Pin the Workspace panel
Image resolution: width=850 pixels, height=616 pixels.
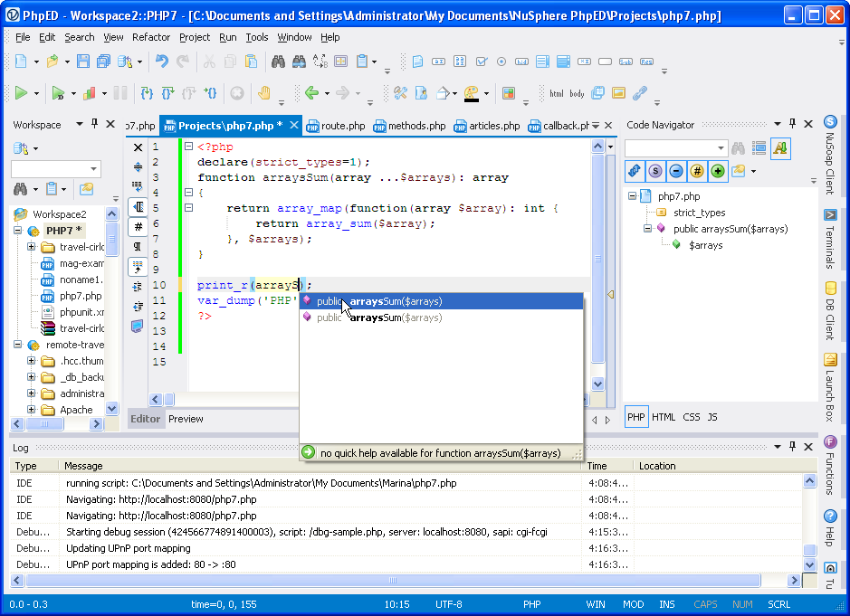click(94, 124)
